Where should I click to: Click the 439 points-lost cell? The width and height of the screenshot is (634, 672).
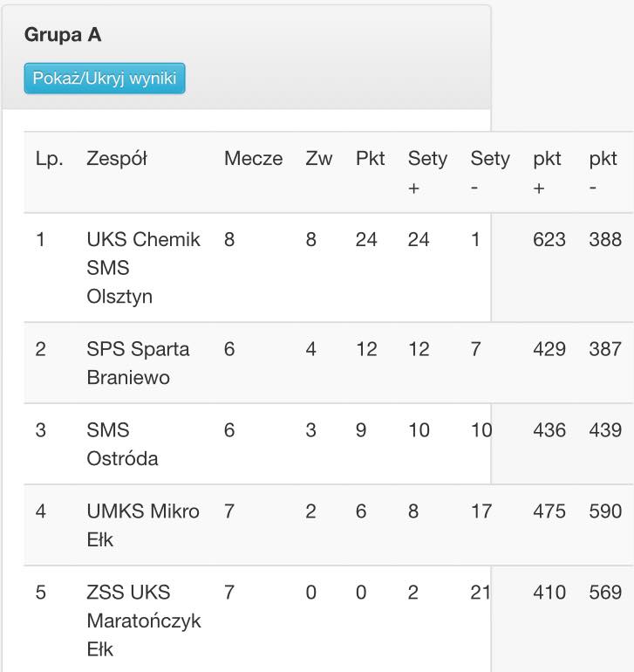(605, 430)
